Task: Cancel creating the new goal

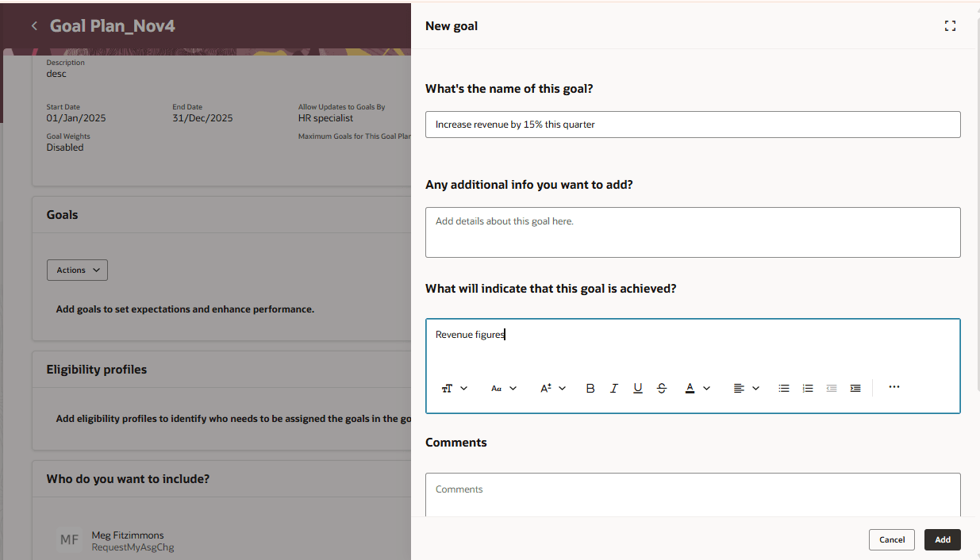Action: (x=891, y=539)
